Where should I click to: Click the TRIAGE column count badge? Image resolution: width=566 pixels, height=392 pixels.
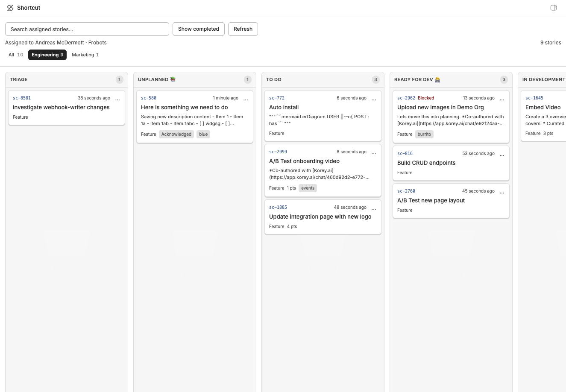coord(120,79)
